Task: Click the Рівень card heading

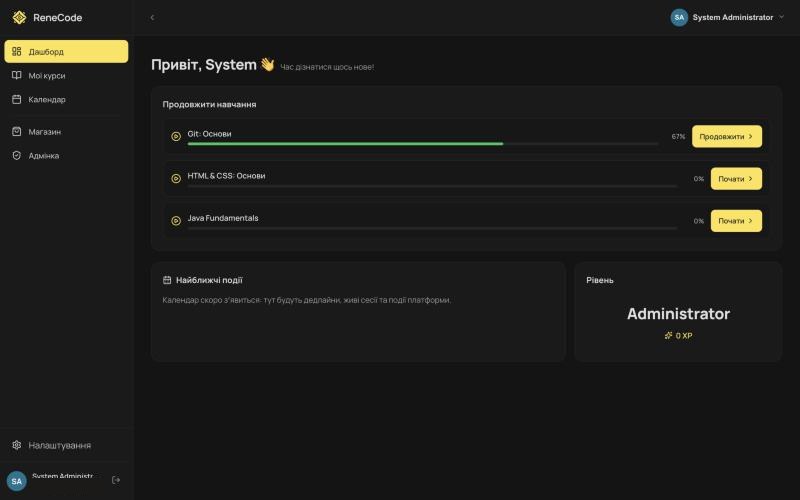Action: point(600,280)
